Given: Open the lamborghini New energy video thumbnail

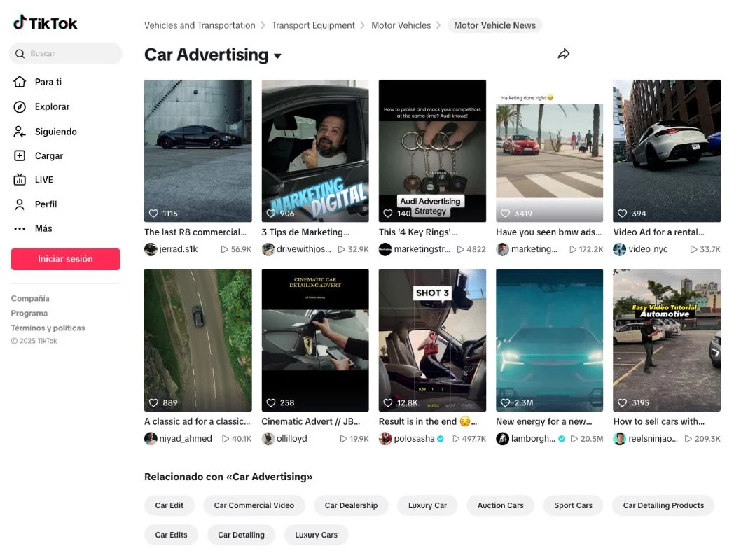Looking at the screenshot, I should [x=549, y=340].
